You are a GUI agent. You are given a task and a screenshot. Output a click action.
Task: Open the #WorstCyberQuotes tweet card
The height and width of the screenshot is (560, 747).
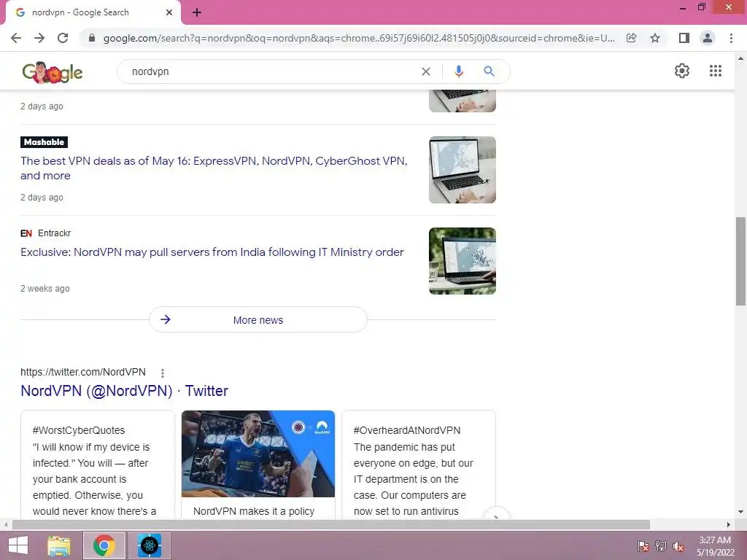(x=98, y=464)
